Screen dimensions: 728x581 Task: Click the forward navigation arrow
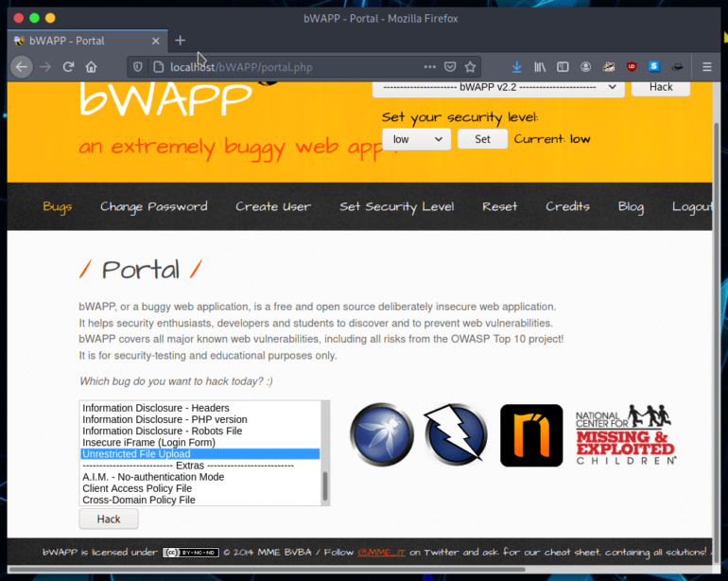coord(45,67)
